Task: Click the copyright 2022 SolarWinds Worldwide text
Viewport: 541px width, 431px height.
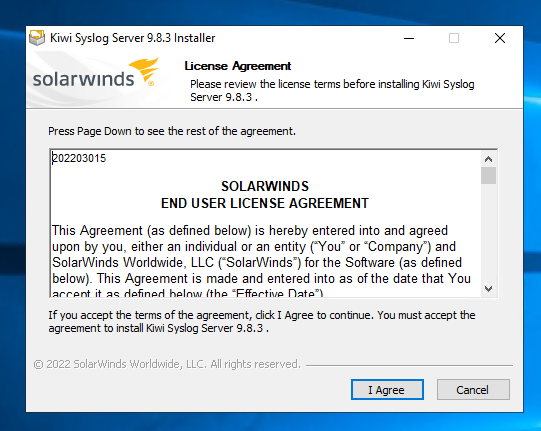Action: [x=167, y=364]
